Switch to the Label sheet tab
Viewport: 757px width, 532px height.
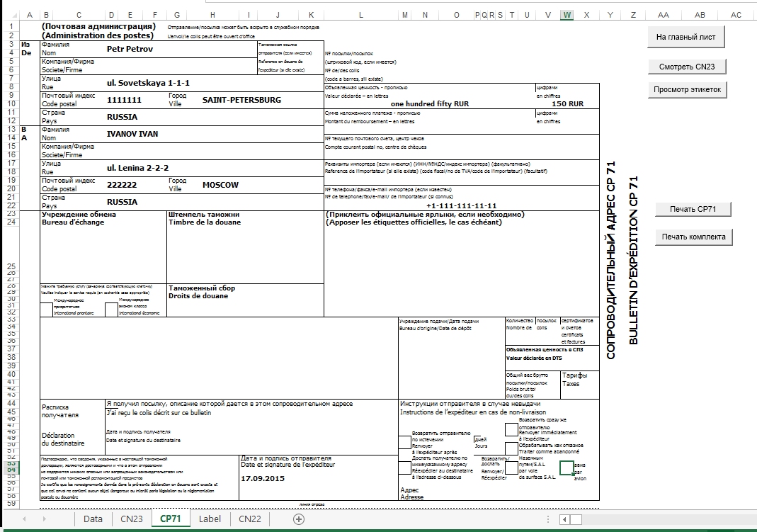(x=210, y=519)
